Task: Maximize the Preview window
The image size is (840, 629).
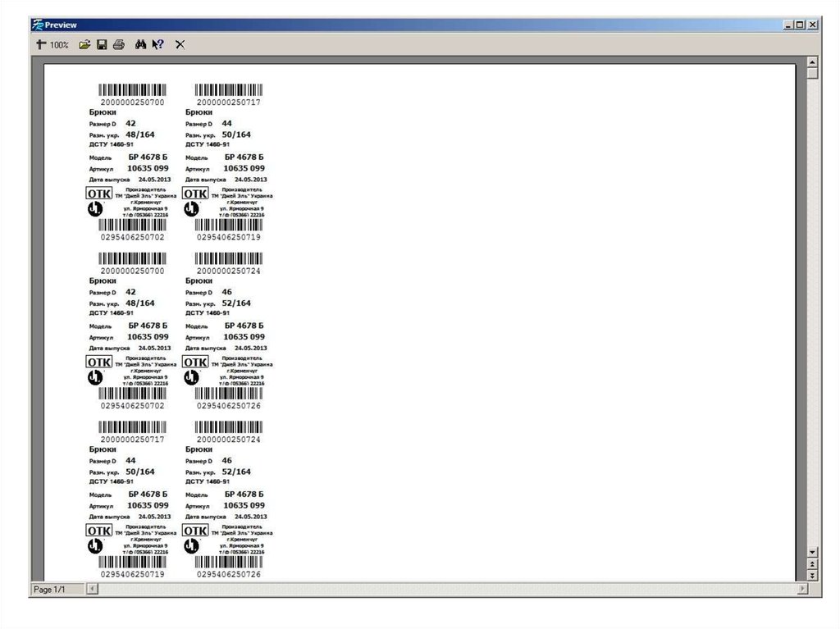Action: tap(801, 25)
